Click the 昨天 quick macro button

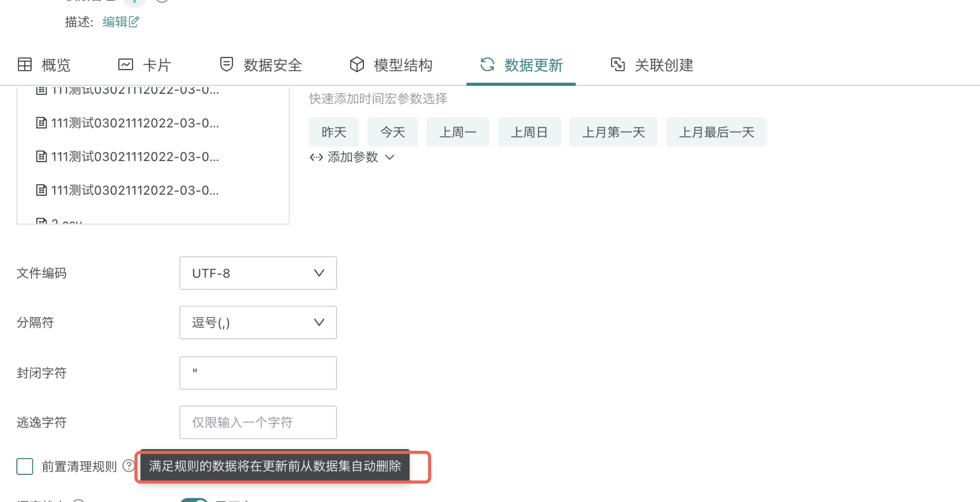click(334, 132)
